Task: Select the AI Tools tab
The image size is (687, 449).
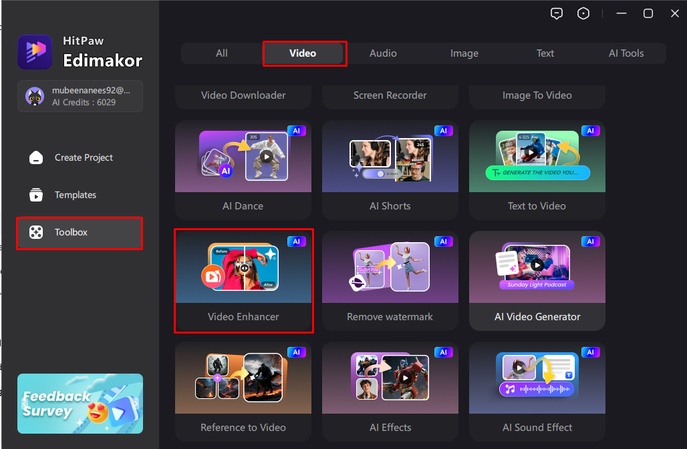Action: point(626,53)
